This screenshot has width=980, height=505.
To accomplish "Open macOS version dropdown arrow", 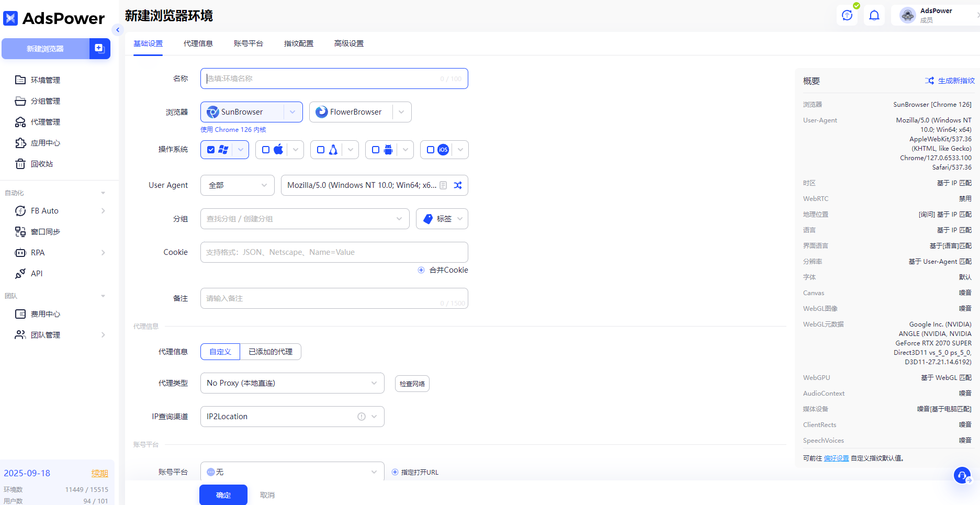I will 296,150.
